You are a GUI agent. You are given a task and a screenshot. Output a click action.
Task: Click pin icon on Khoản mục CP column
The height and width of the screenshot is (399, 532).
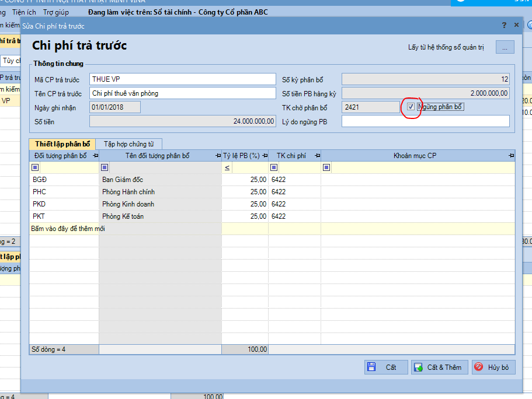click(512, 156)
